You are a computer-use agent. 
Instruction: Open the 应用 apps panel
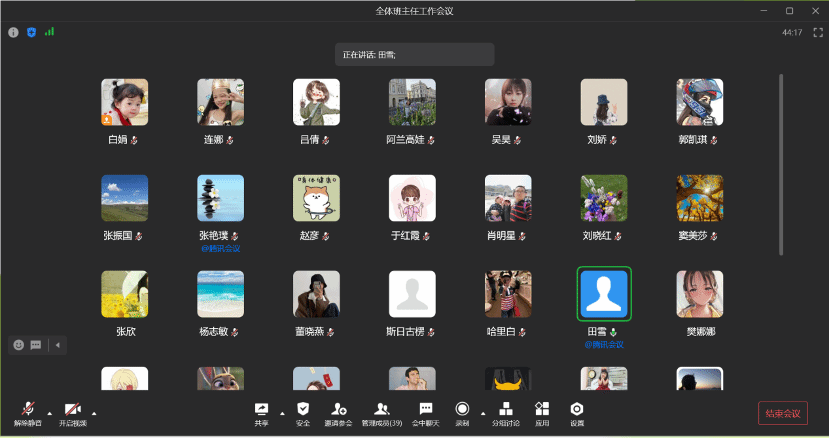point(542,411)
